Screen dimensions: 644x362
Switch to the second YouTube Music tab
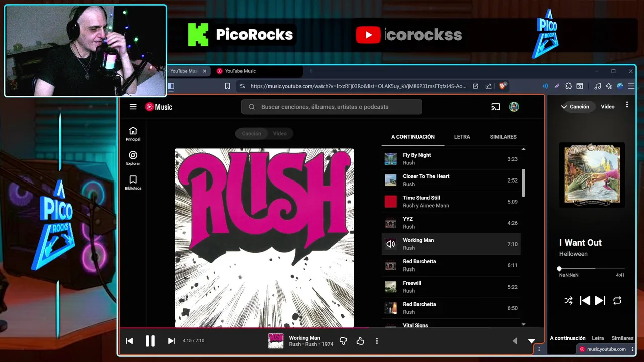click(x=259, y=71)
